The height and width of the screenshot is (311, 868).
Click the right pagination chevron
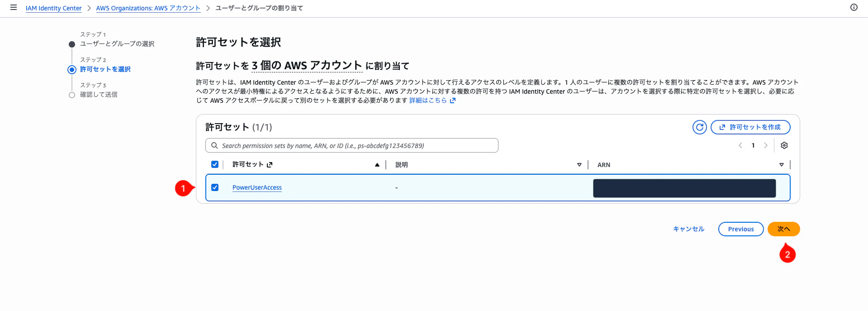(x=766, y=145)
